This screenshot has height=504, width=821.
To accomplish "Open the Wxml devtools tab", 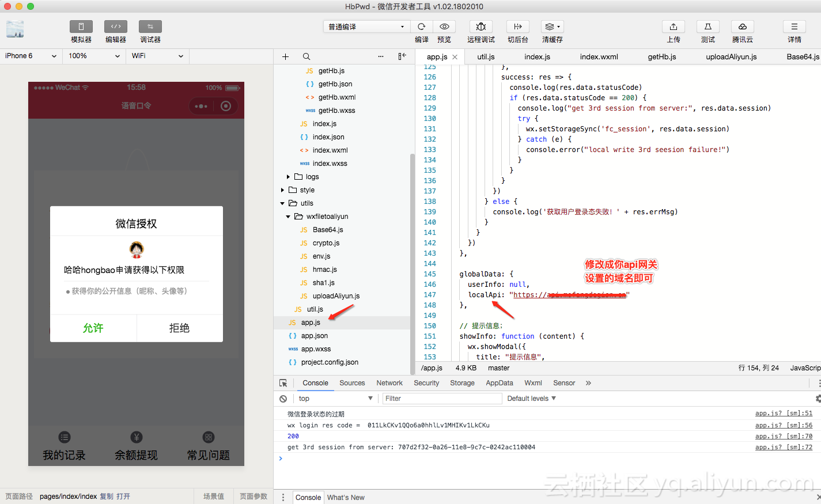I will (533, 383).
